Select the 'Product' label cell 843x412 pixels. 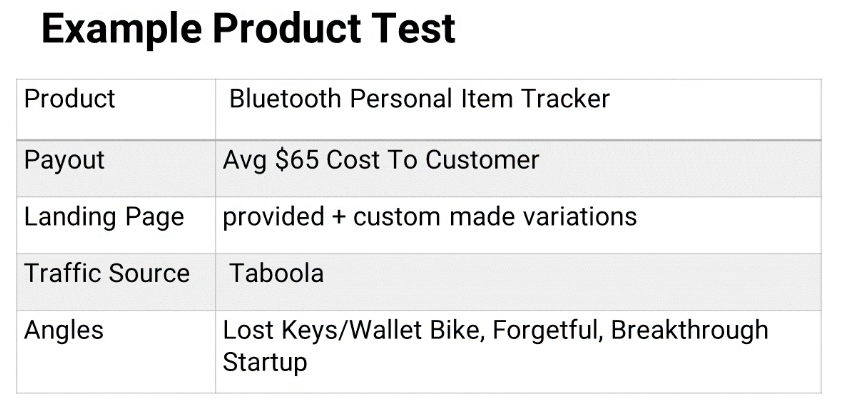(x=116, y=109)
